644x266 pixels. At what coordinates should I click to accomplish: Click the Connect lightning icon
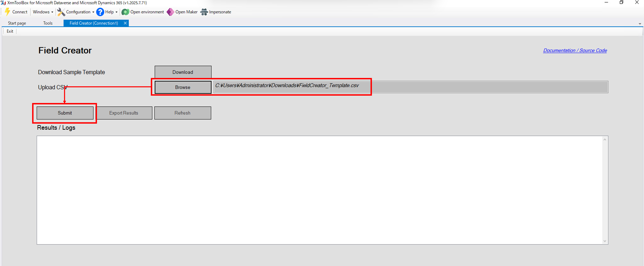[7, 12]
